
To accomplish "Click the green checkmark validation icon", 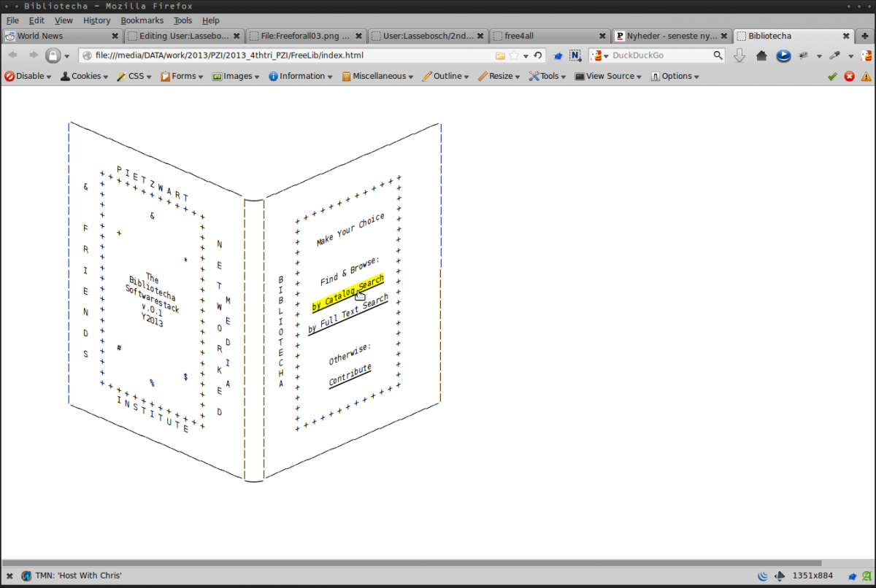I will coord(832,76).
